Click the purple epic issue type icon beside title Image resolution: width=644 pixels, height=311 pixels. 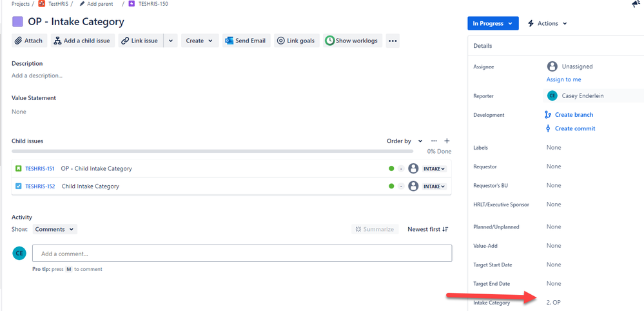click(17, 22)
